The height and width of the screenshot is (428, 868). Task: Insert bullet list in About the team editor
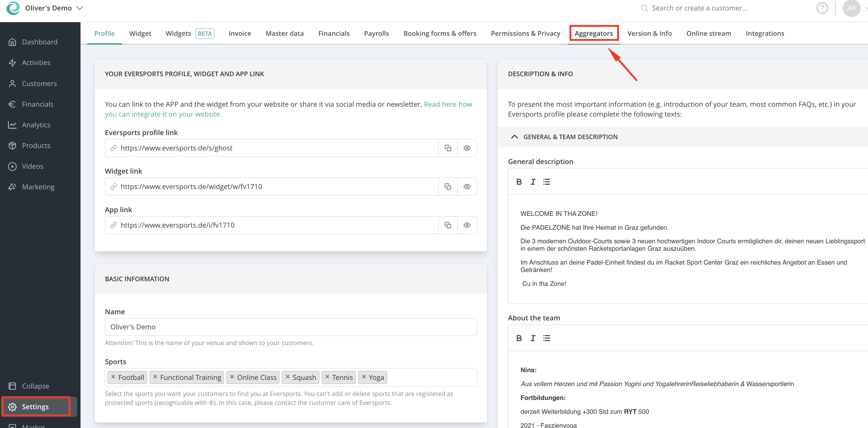click(547, 338)
